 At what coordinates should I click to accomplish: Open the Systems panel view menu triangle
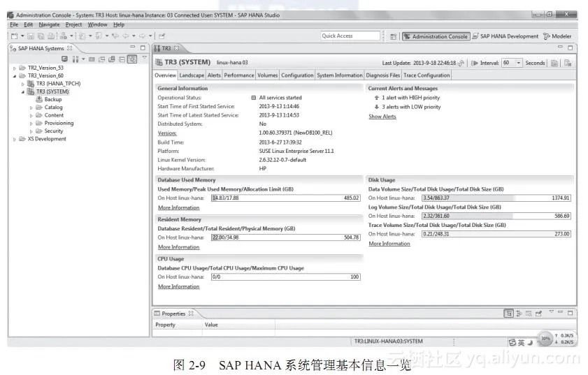pyautogui.click(x=144, y=58)
